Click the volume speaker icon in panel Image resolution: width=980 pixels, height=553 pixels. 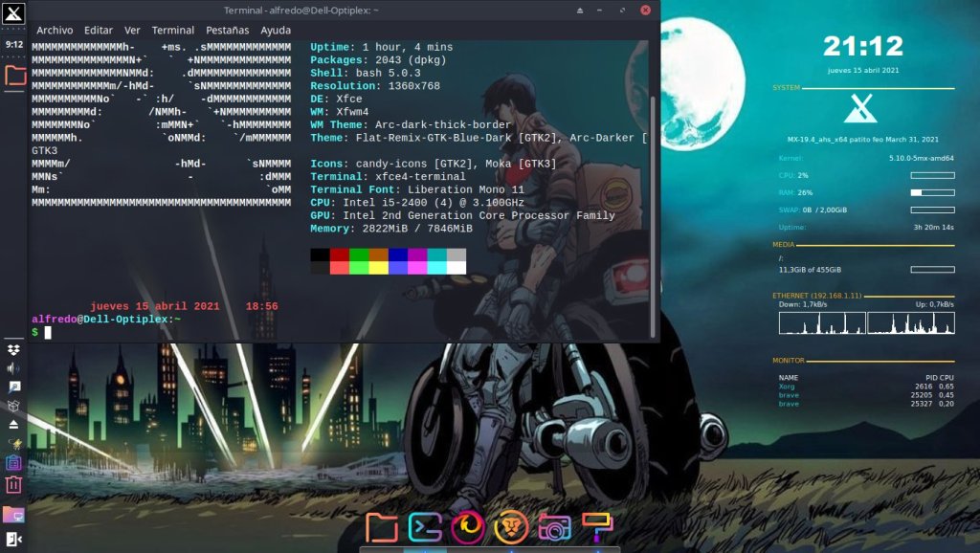14,368
